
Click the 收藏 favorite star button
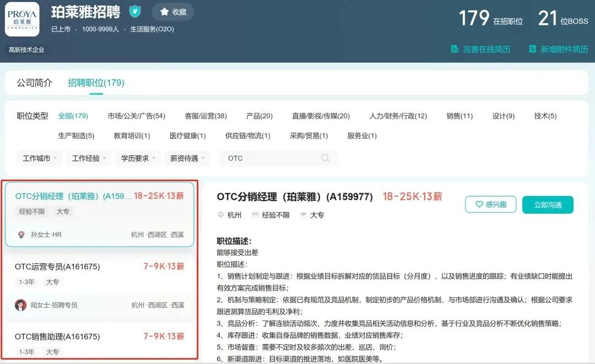click(x=172, y=12)
